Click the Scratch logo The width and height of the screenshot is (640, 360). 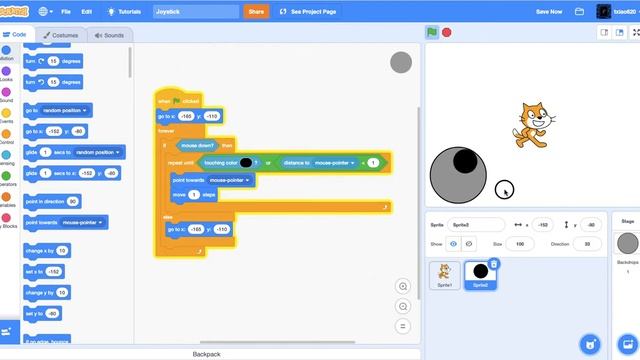(14, 11)
